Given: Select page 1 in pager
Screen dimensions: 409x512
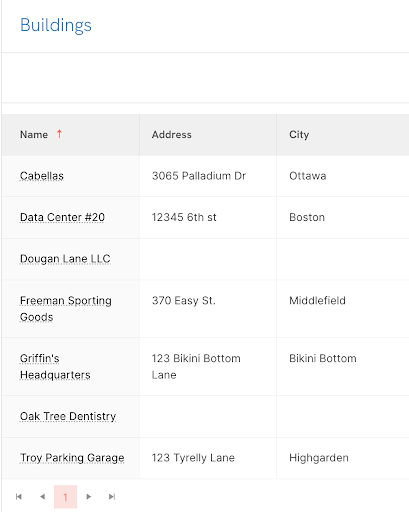Looking at the screenshot, I should [65, 497].
